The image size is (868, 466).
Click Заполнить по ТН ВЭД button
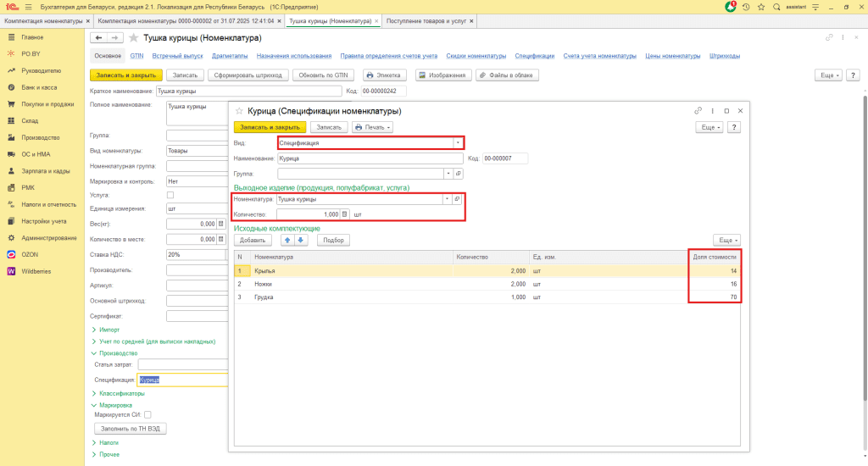pos(131,429)
